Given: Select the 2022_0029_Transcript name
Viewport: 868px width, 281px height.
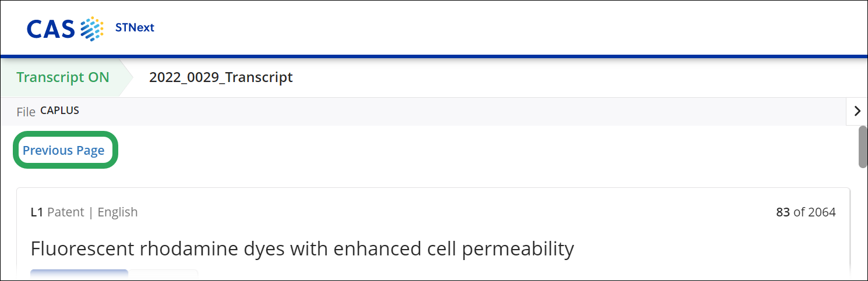Looking at the screenshot, I should pos(221,77).
